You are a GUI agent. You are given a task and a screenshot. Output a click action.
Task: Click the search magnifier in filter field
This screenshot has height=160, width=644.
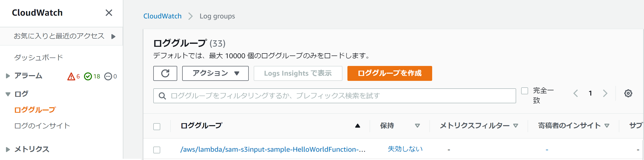tap(162, 95)
